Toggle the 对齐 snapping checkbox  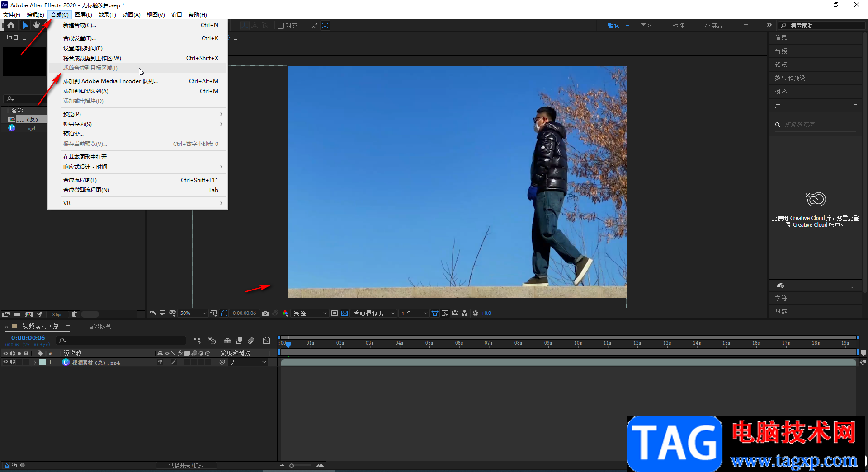pyautogui.click(x=281, y=26)
